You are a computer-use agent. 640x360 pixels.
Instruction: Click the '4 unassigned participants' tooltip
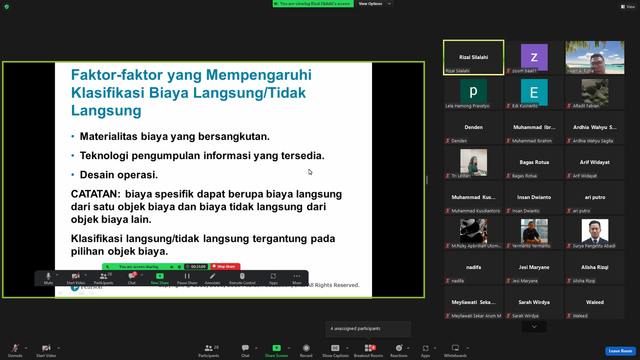click(368, 329)
